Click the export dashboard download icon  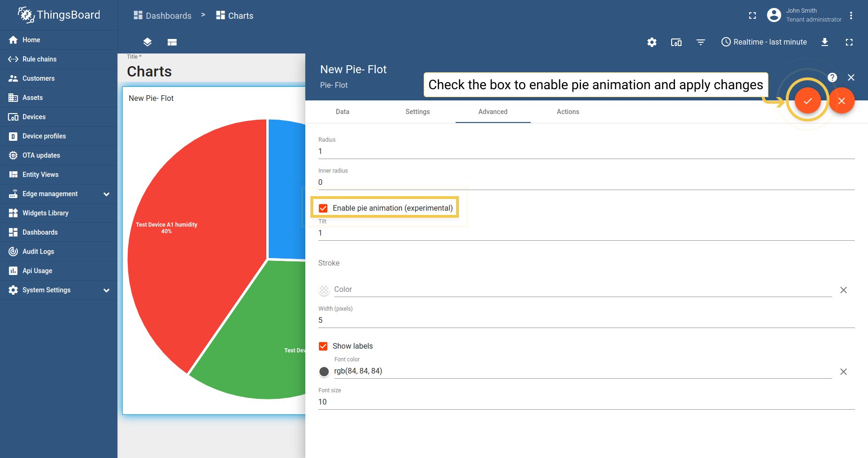pyautogui.click(x=825, y=42)
